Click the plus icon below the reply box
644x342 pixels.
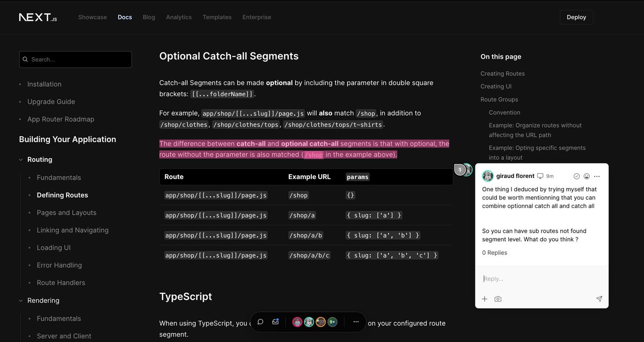[485, 299]
